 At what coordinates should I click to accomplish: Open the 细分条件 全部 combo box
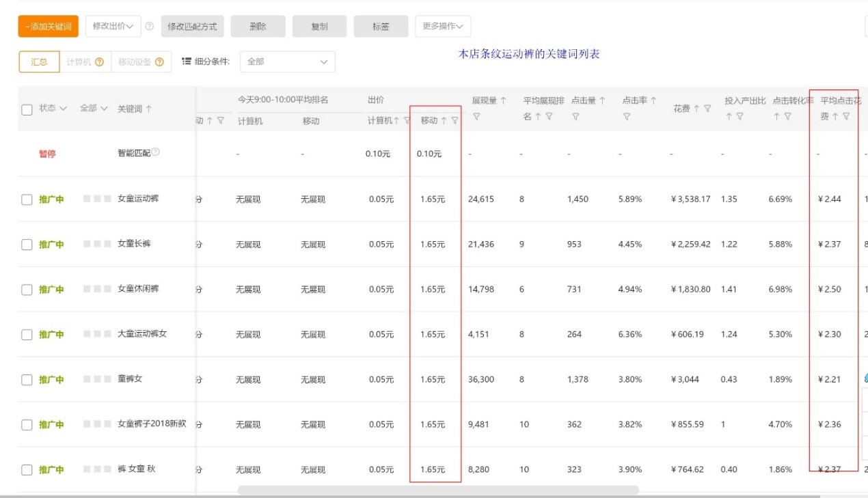pos(287,61)
